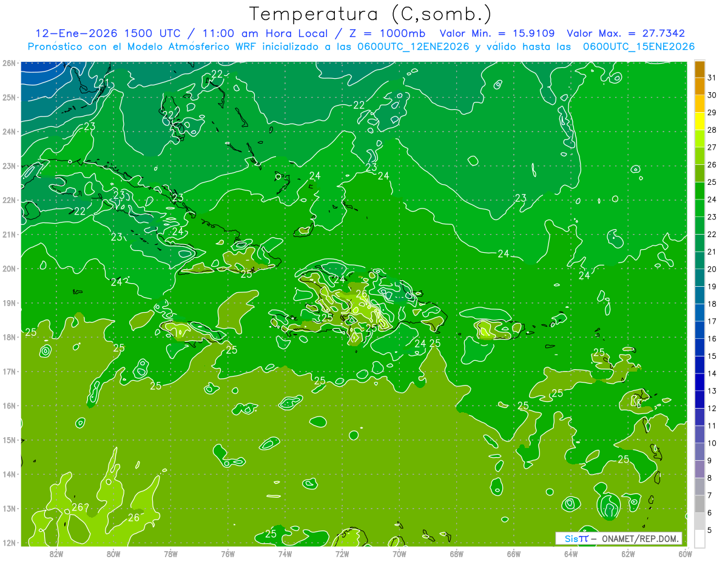Click the 70W longitude axis label
The width and height of the screenshot is (728, 562).
pyautogui.click(x=399, y=554)
